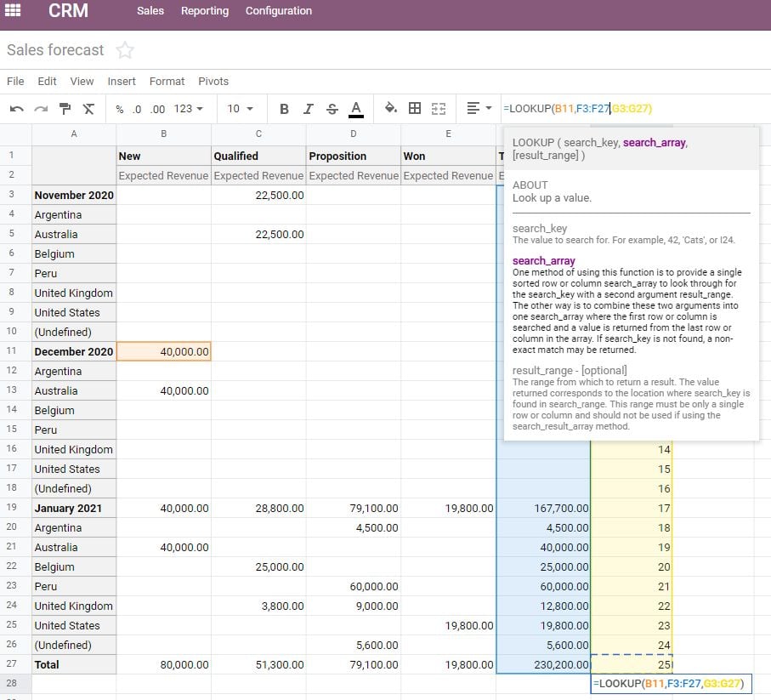Mark Sales forecast as favorite

coord(124,50)
